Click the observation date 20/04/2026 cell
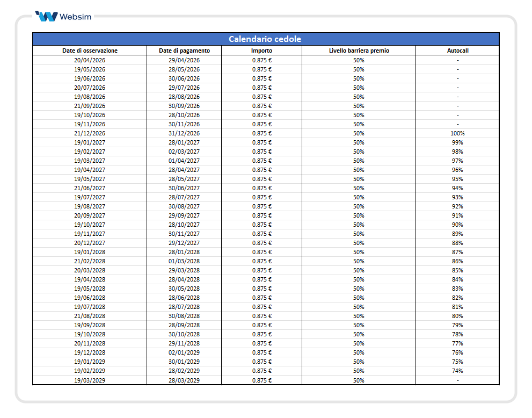This screenshot has height=418, width=532. (90, 60)
